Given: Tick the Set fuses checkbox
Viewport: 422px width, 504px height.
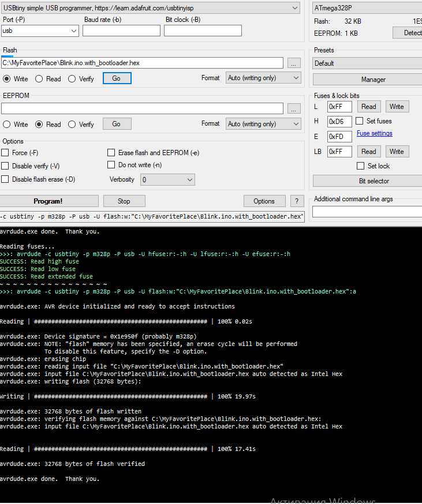Looking at the screenshot, I should pos(359,121).
